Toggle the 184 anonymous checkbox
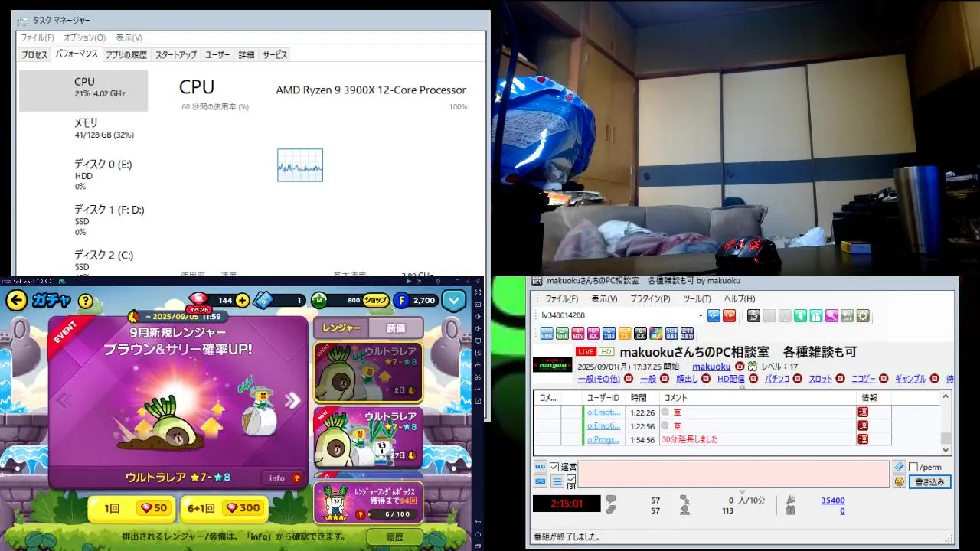980x551 pixels. tap(570, 480)
